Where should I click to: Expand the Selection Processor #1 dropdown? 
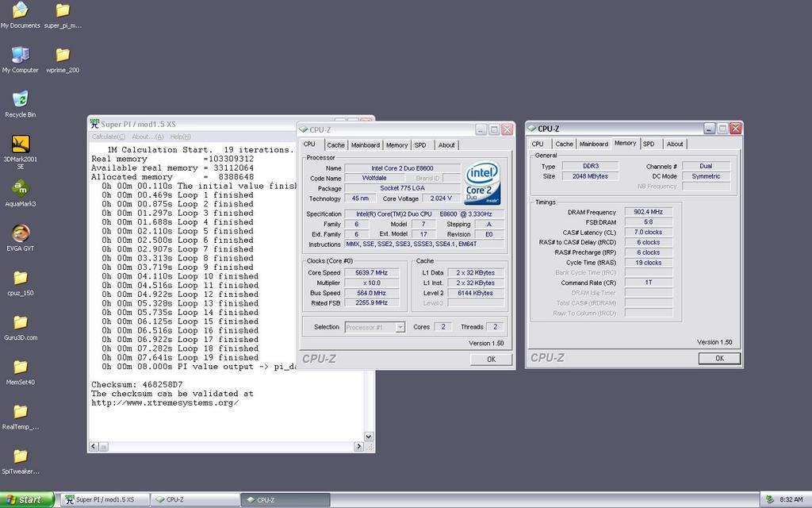click(400, 327)
